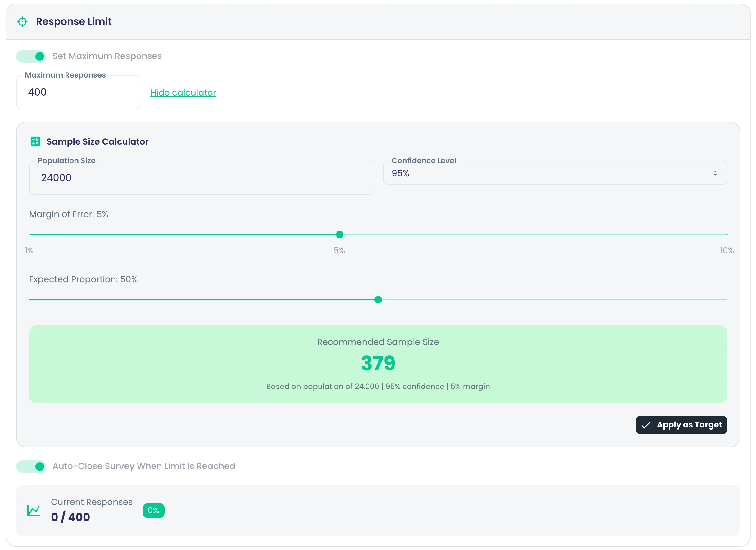The width and height of the screenshot is (756, 550).
Task: Focus the Population Size input field
Action: [x=201, y=177]
